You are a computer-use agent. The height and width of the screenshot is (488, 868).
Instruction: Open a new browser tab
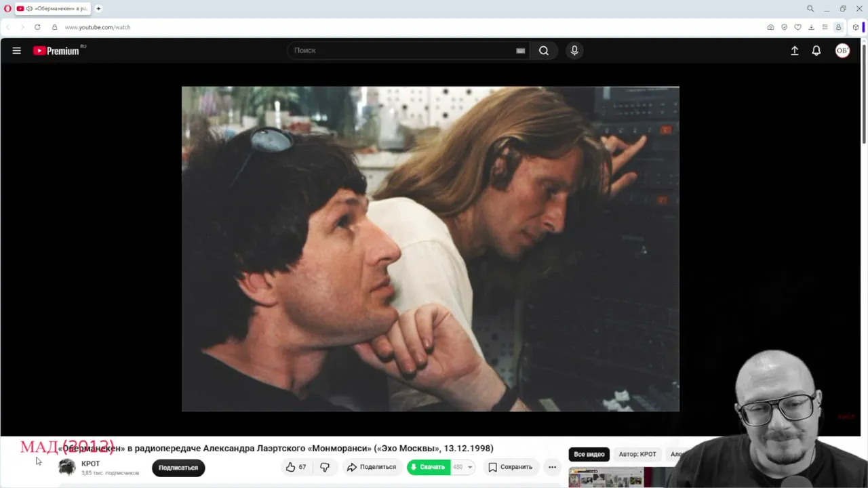tap(98, 9)
